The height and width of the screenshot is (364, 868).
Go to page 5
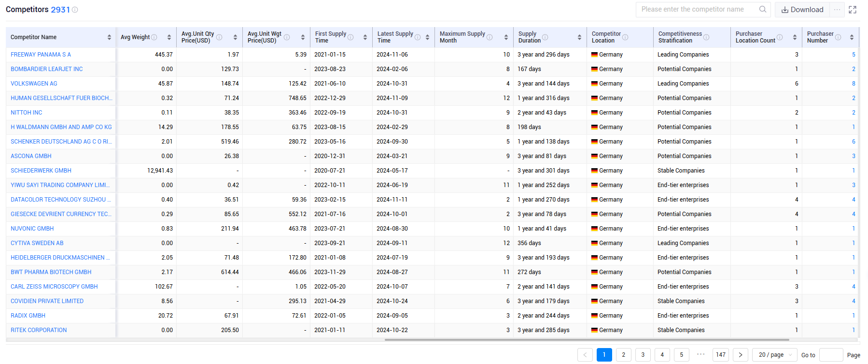(x=681, y=355)
